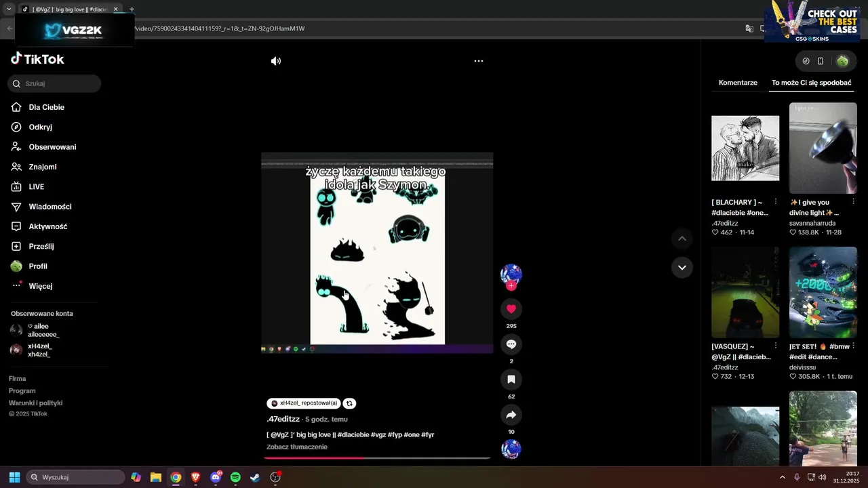The image size is (868, 488).
Task: Open a new browser tab
Action: (x=132, y=9)
